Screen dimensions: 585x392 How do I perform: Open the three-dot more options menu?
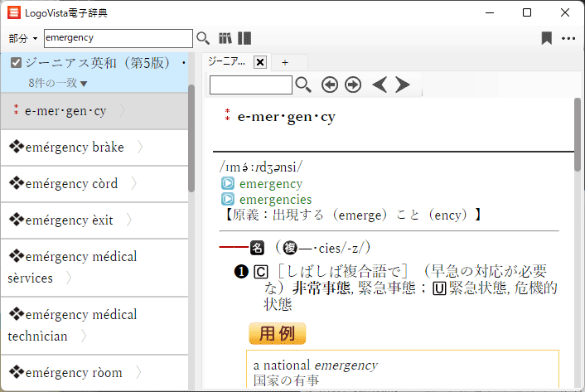coord(568,38)
